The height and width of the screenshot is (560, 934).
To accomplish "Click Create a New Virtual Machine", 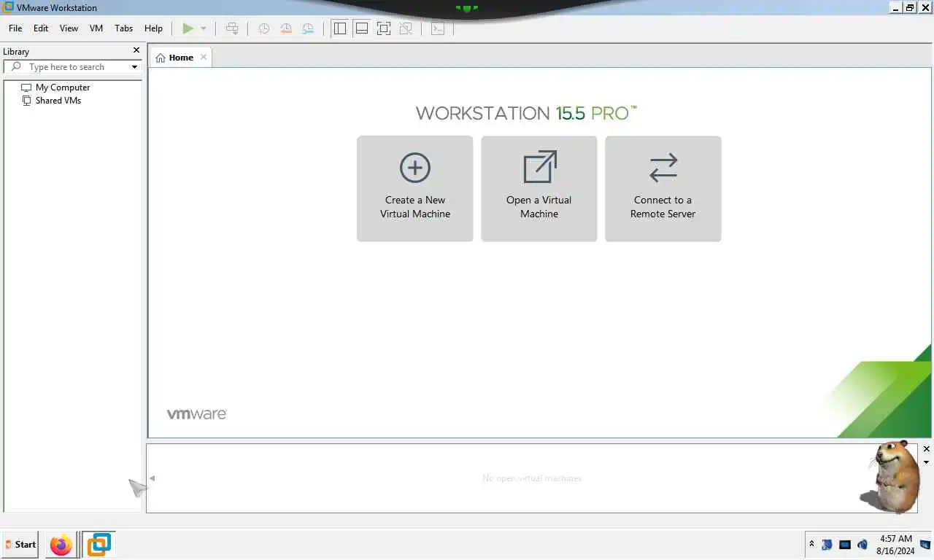I will coord(415,189).
